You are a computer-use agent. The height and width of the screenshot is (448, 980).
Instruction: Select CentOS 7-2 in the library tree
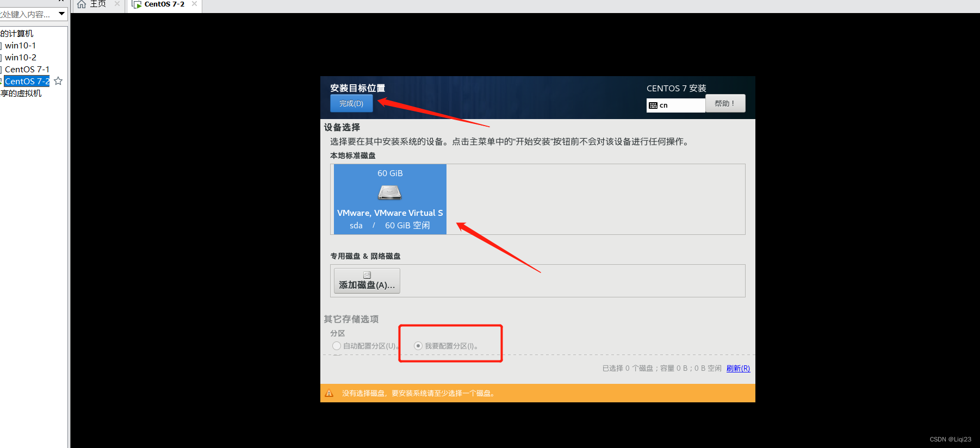click(x=27, y=82)
